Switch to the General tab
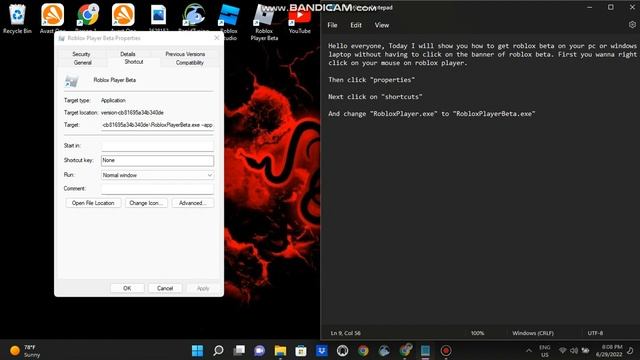640x360 pixels. (x=83, y=62)
